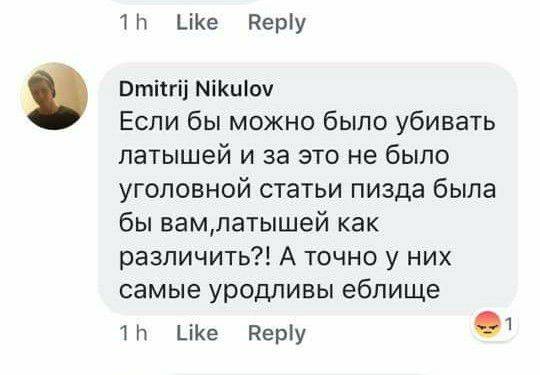Open the Dmitrij Nikulov profile name link
This screenshot has width=540, height=375.
[x=196, y=89]
